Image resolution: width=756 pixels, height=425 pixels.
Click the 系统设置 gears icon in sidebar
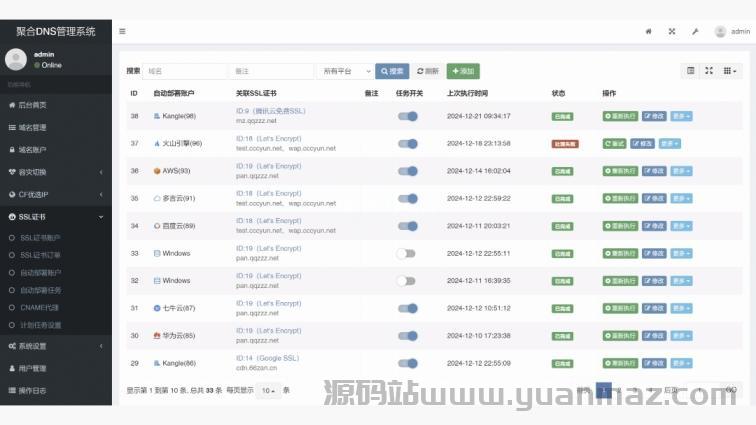click(12, 346)
